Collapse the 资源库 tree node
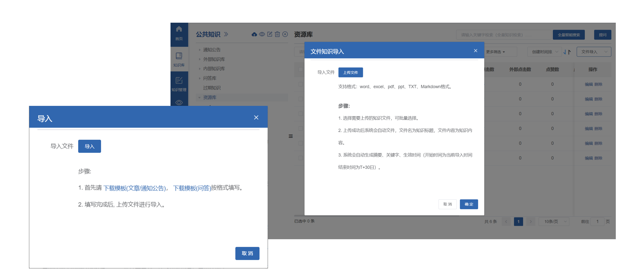The image size is (644, 274). [199, 98]
